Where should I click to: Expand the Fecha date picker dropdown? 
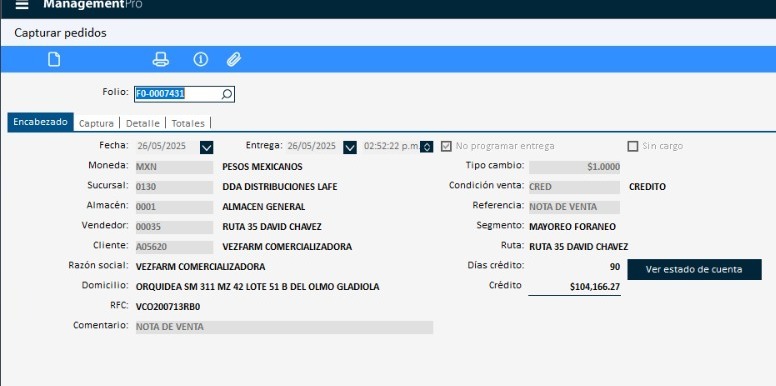[x=206, y=147]
